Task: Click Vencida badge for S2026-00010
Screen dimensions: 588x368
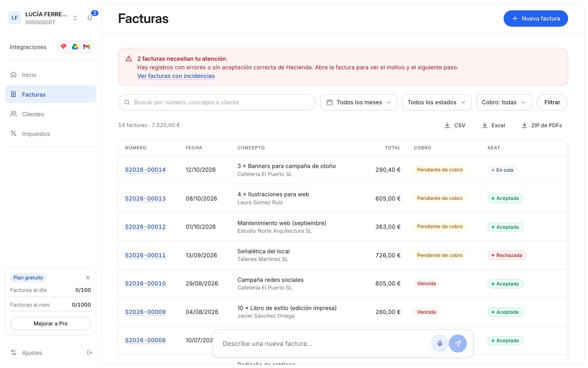Action: point(426,283)
